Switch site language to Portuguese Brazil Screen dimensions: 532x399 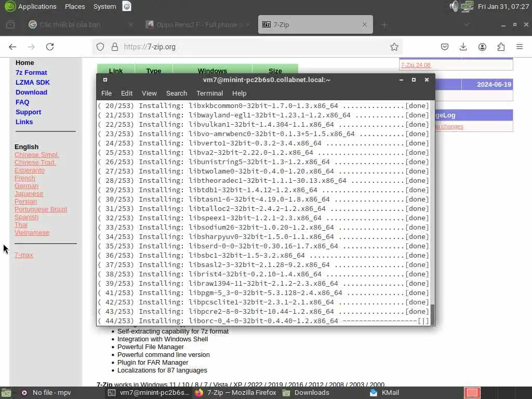41,209
